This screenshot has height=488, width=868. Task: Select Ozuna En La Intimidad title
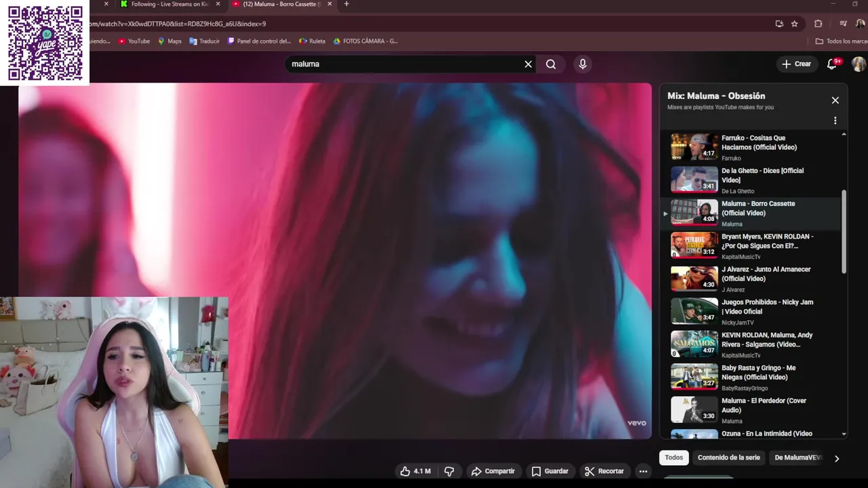click(x=767, y=434)
